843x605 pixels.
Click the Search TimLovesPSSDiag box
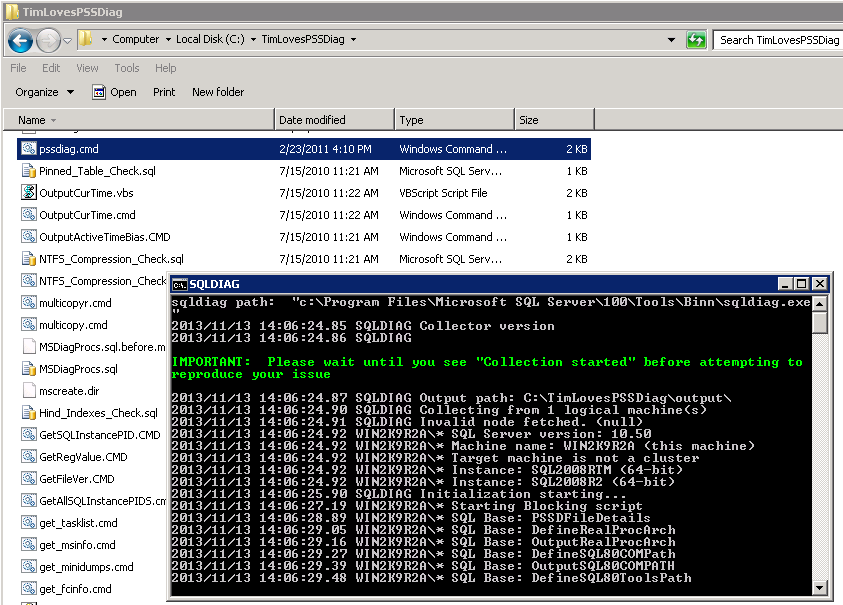(778, 40)
